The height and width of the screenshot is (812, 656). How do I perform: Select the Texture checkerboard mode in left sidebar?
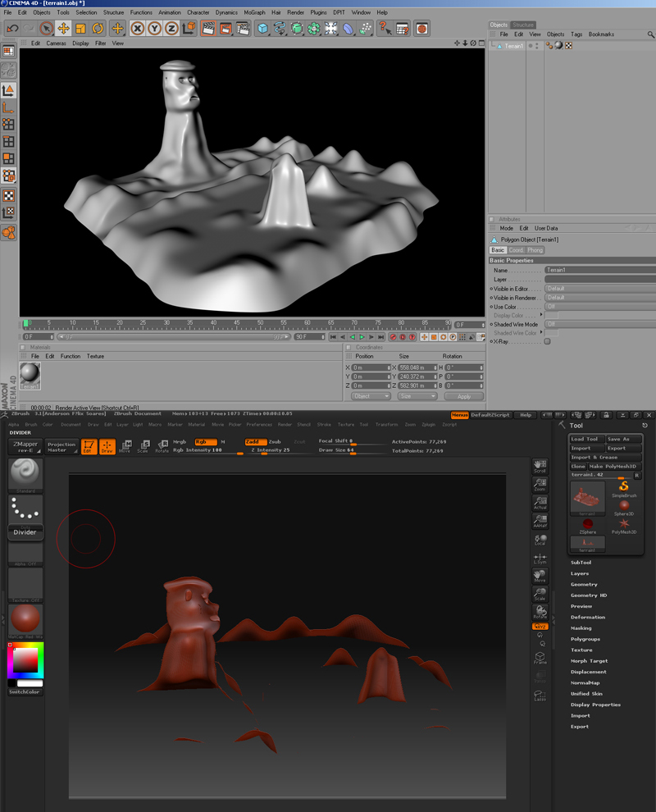(8, 196)
